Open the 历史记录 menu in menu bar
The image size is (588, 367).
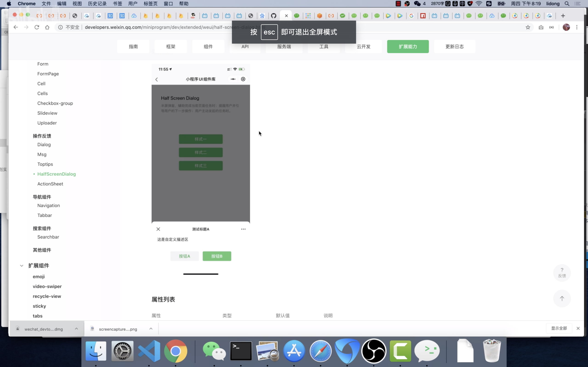click(97, 4)
